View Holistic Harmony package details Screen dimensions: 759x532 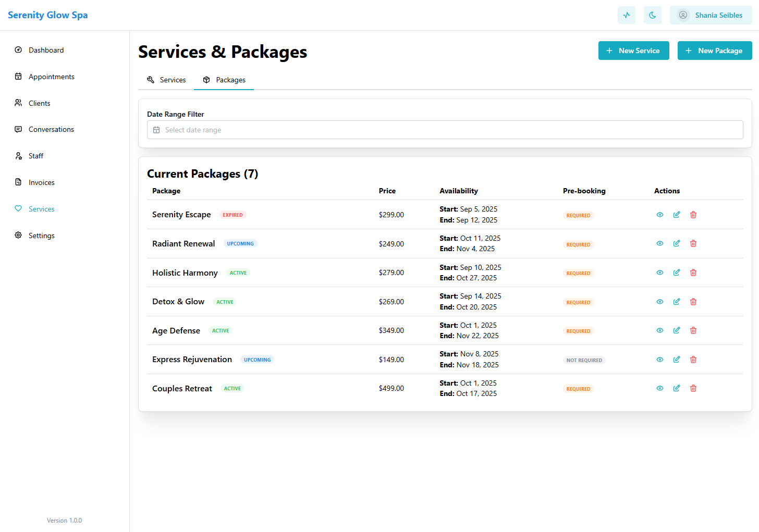(659, 273)
